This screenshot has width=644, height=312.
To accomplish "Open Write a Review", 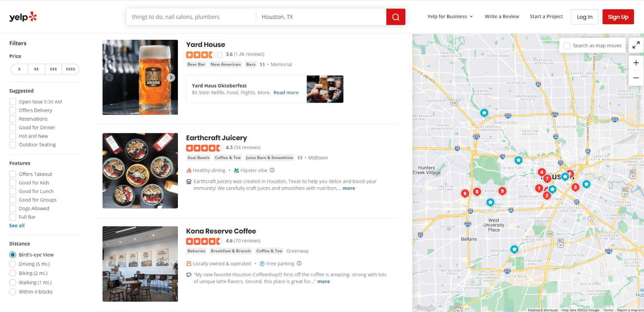I will pyautogui.click(x=502, y=16).
